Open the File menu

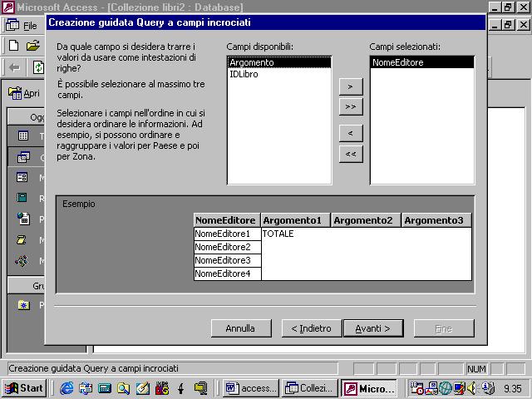click(x=30, y=26)
